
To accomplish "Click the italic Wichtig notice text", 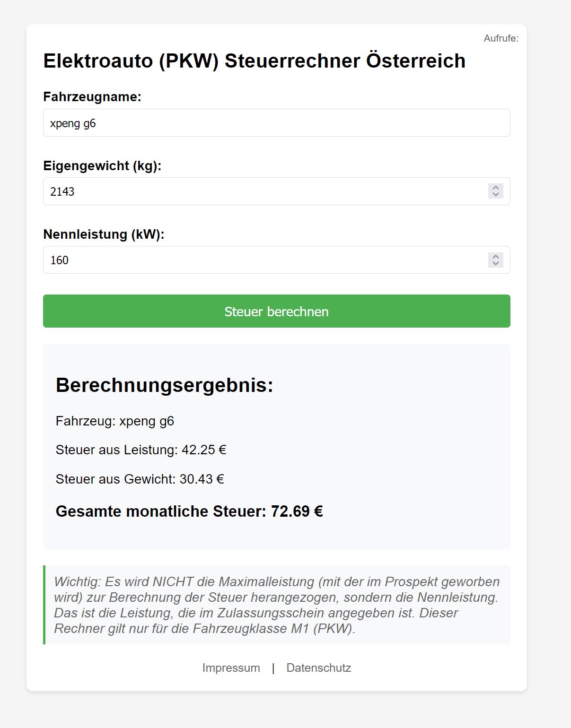I will click(276, 605).
